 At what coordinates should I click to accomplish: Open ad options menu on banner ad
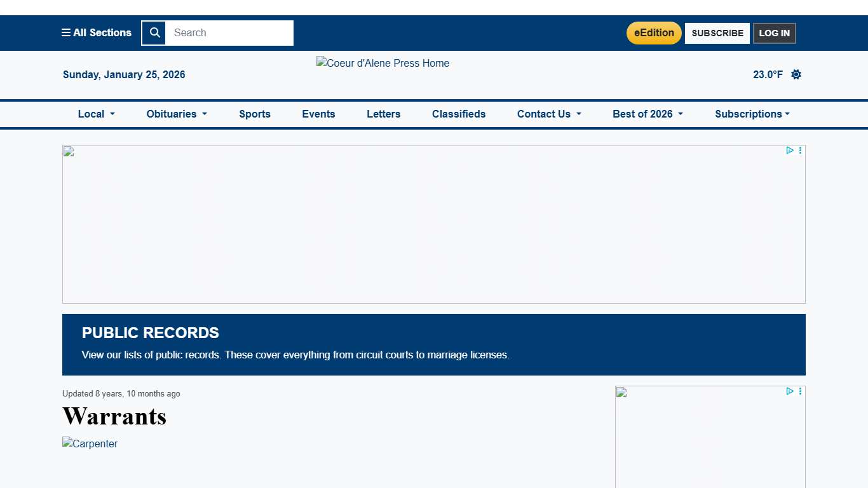(800, 151)
